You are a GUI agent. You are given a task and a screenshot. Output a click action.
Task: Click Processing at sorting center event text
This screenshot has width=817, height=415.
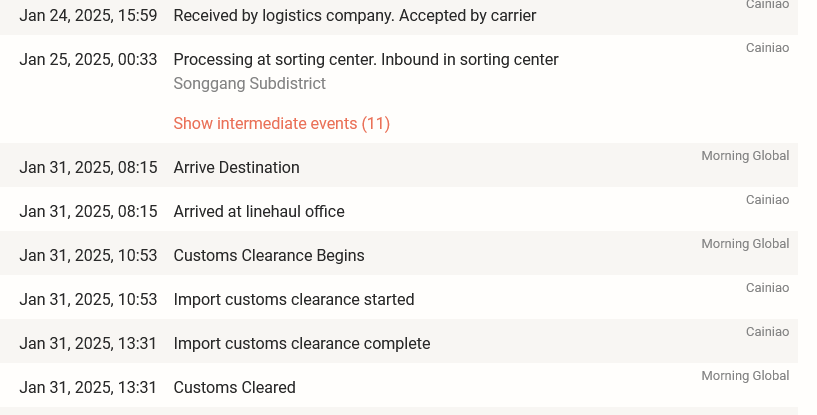[x=366, y=59]
